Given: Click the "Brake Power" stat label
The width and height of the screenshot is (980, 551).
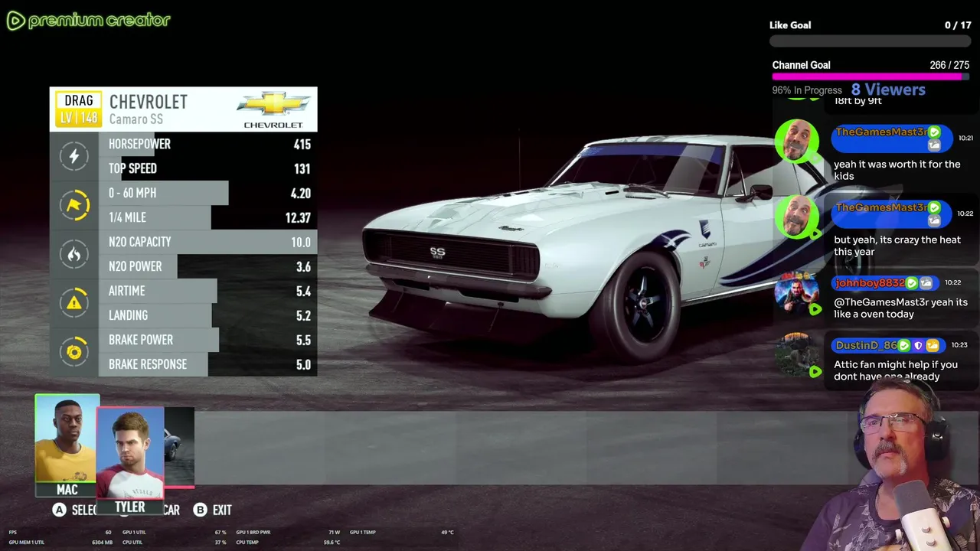Looking at the screenshot, I should coord(141,340).
